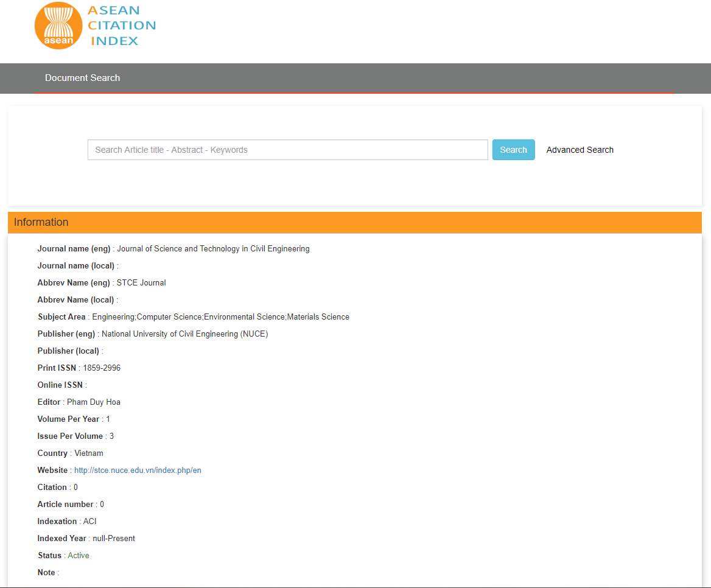Click the 'Issue Per Volume' label
This screenshot has height=588, width=711.
70,436
